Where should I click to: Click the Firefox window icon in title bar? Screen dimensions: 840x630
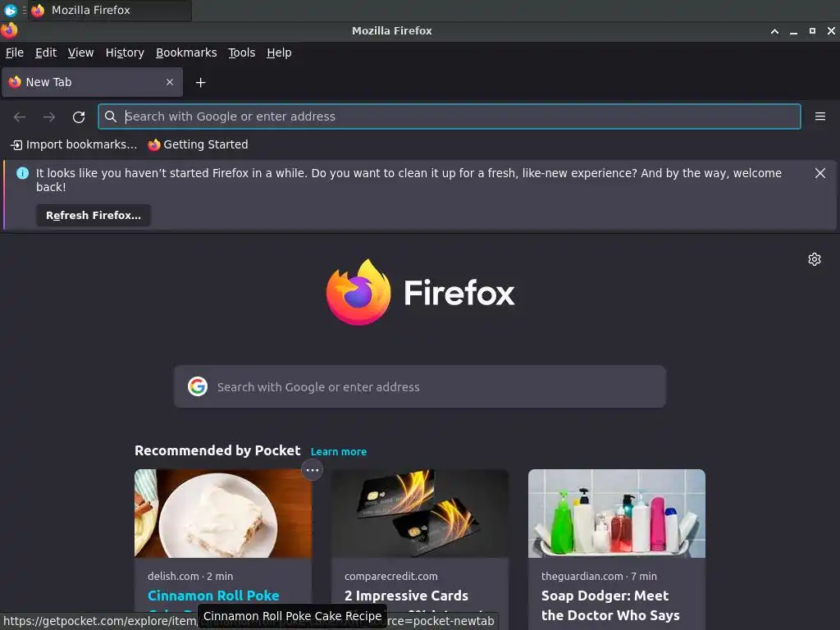(9, 30)
